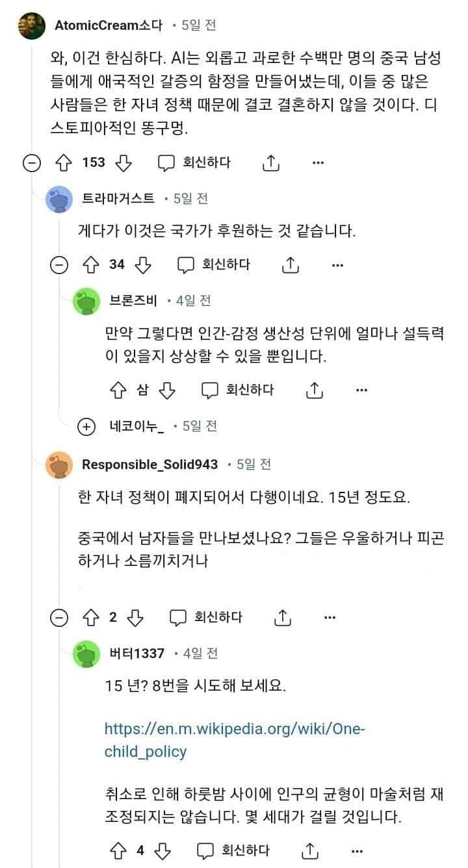Upvote 트라마거스트's comment with 34 votes
468x868 pixels.
[91, 264]
